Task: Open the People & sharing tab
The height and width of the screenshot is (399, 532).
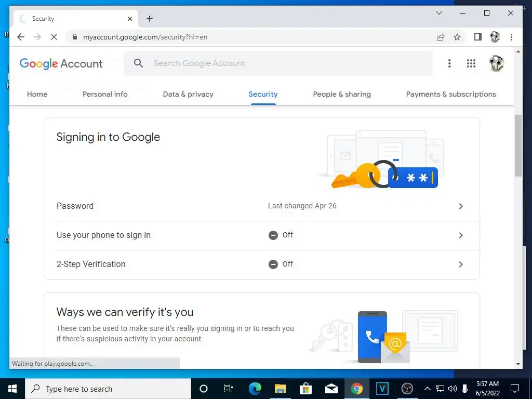Action: (342, 95)
